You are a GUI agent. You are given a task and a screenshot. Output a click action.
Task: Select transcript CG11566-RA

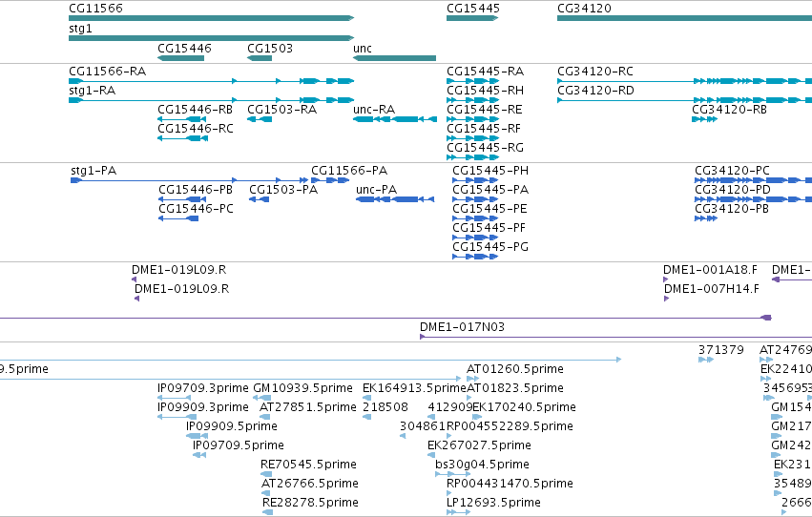pyautogui.click(x=211, y=81)
